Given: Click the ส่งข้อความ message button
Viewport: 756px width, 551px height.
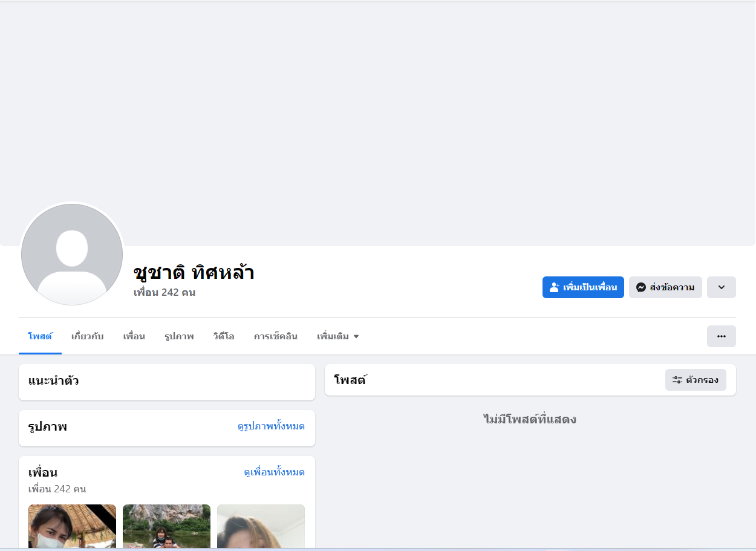Looking at the screenshot, I should tap(665, 287).
